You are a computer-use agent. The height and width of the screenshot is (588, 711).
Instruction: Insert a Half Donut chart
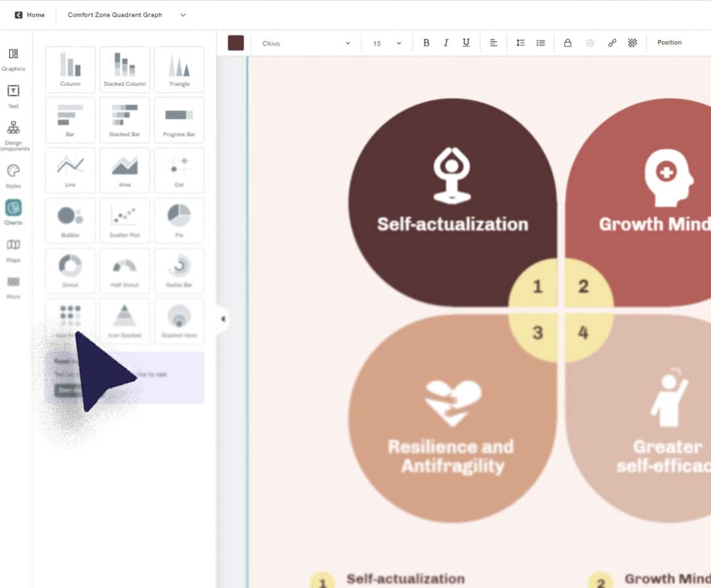125,271
